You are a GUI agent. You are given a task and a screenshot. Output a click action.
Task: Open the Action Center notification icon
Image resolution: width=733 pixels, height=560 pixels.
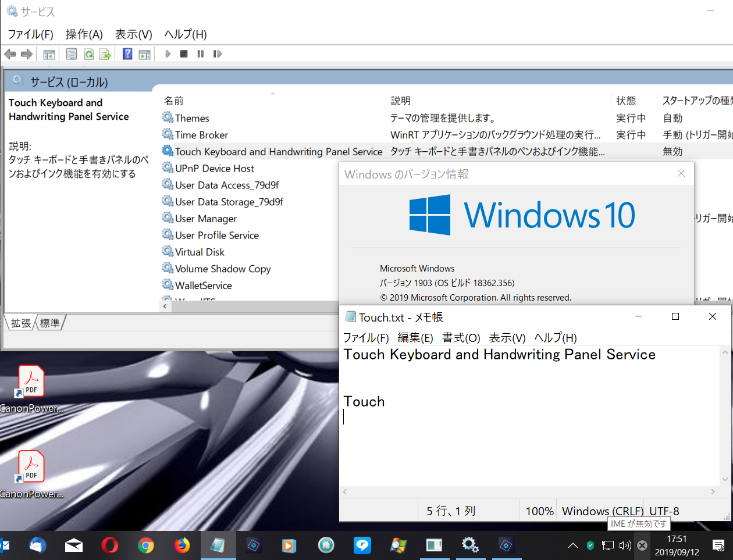[x=718, y=545]
